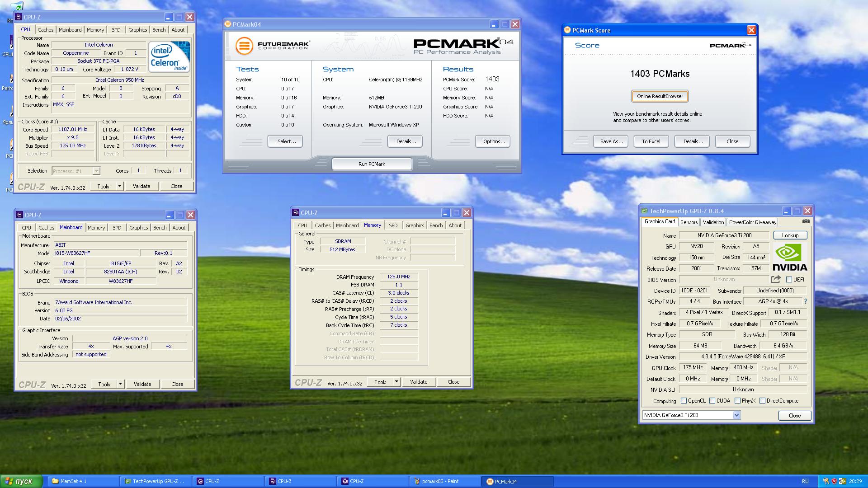Switch to SPD tab in top CPU-Z window
This screenshot has width=868, height=488.
116,30
